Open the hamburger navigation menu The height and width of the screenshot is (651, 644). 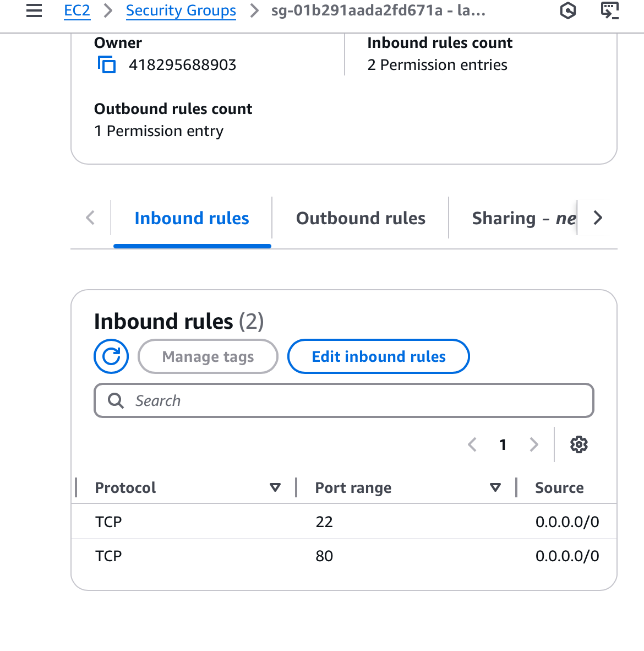click(34, 10)
